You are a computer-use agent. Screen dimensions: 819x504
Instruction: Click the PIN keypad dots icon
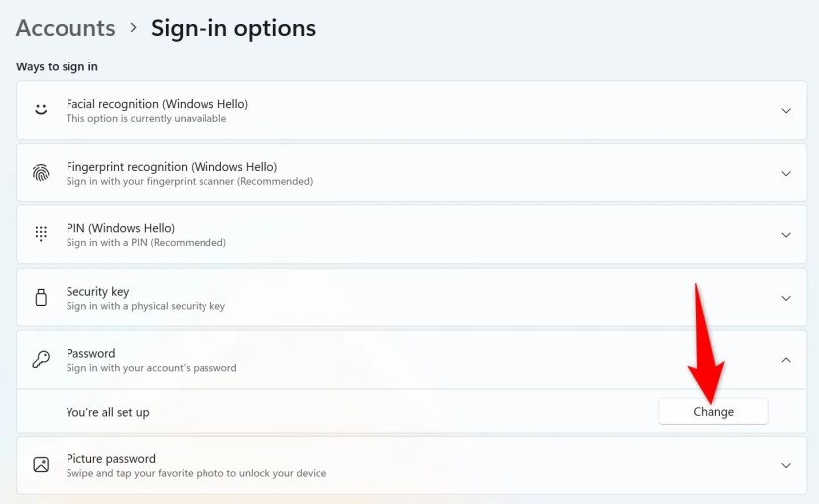tap(41, 234)
